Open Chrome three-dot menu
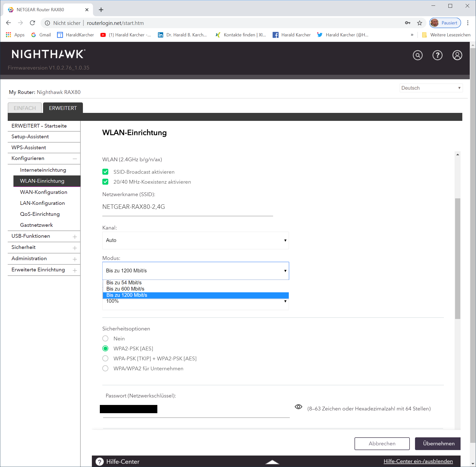 (x=468, y=23)
